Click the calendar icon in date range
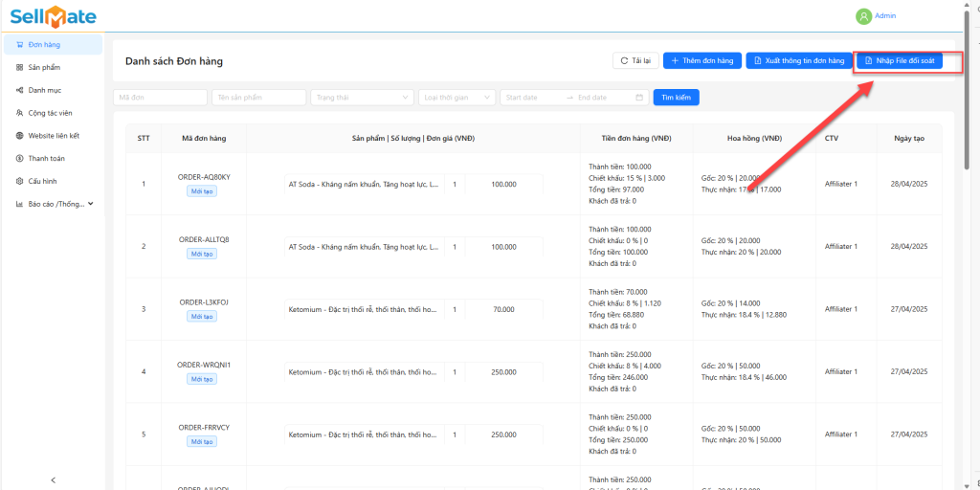 (x=639, y=98)
